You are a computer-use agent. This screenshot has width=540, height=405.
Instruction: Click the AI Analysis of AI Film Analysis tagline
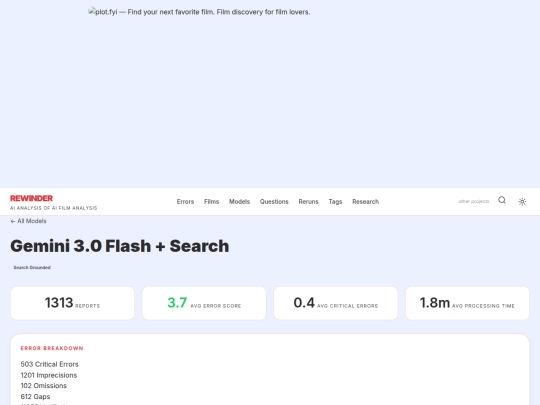click(54, 208)
